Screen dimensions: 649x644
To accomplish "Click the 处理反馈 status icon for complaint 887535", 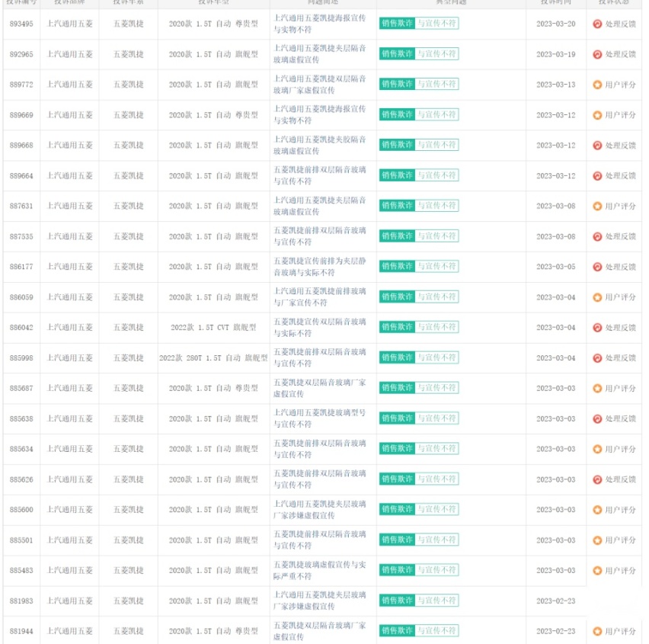I will tap(597, 236).
